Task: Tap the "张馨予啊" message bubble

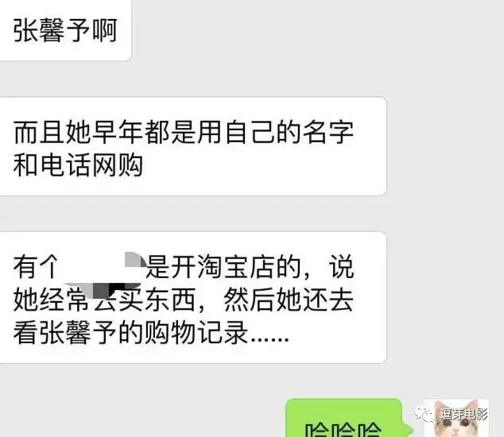Action: [65, 30]
